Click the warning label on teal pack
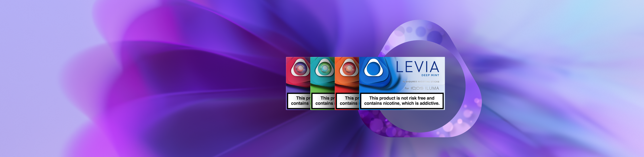The height and width of the screenshot is (157, 644). [324, 101]
